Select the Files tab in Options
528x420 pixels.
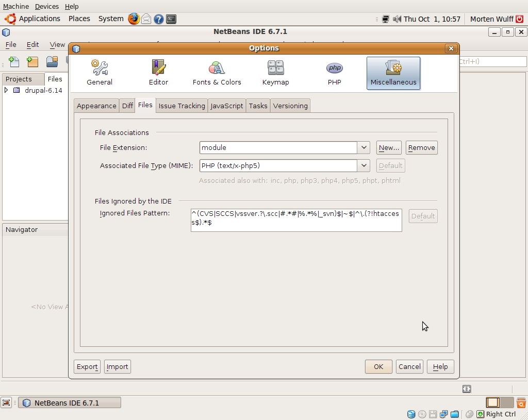click(x=145, y=105)
